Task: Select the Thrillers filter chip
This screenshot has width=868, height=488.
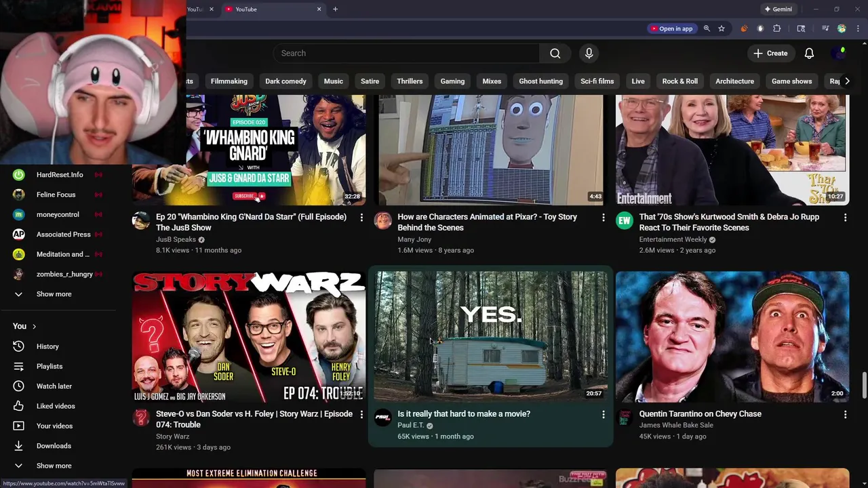Action: tap(410, 81)
